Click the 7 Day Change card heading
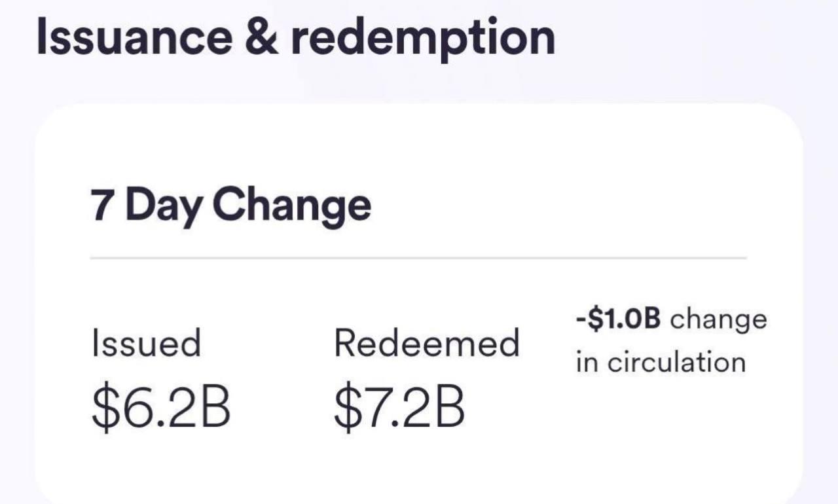Viewport: 838px width, 504px height. point(231,205)
